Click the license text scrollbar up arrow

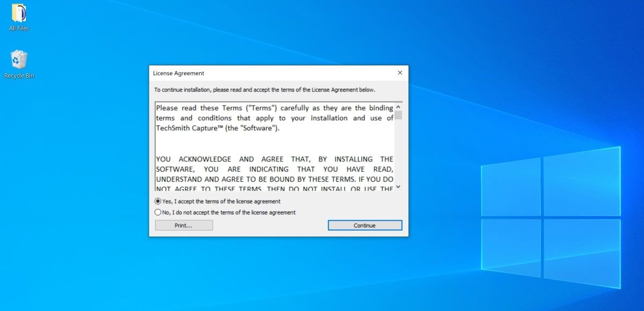tap(398, 107)
